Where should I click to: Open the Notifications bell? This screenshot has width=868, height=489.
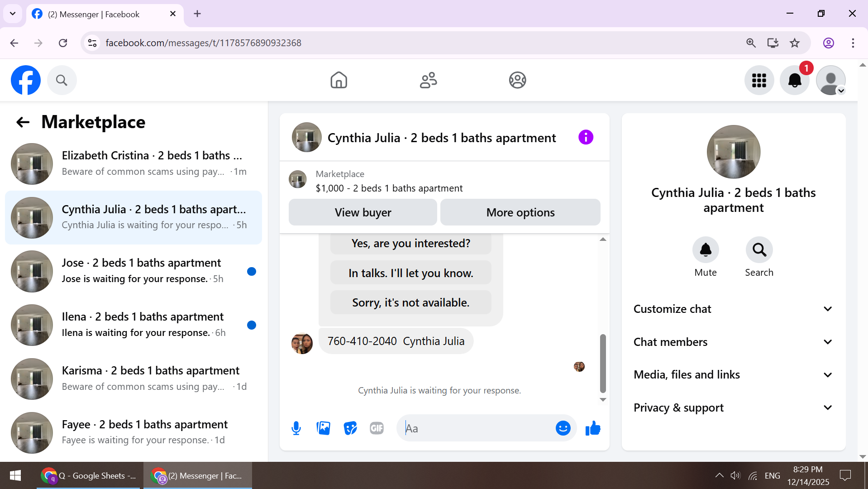point(794,80)
